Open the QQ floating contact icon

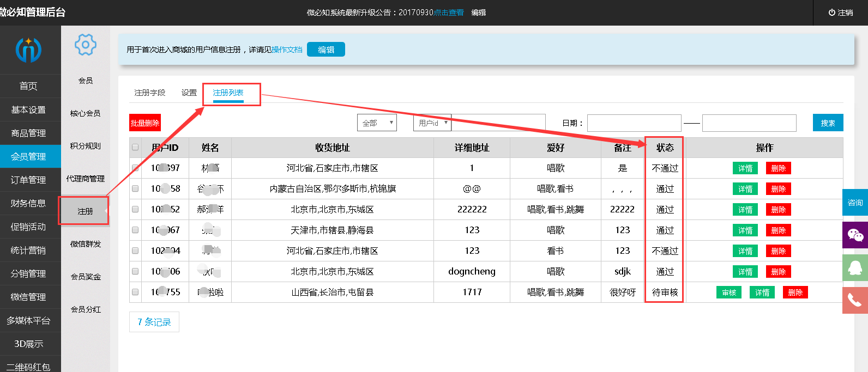click(x=855, y=267)
